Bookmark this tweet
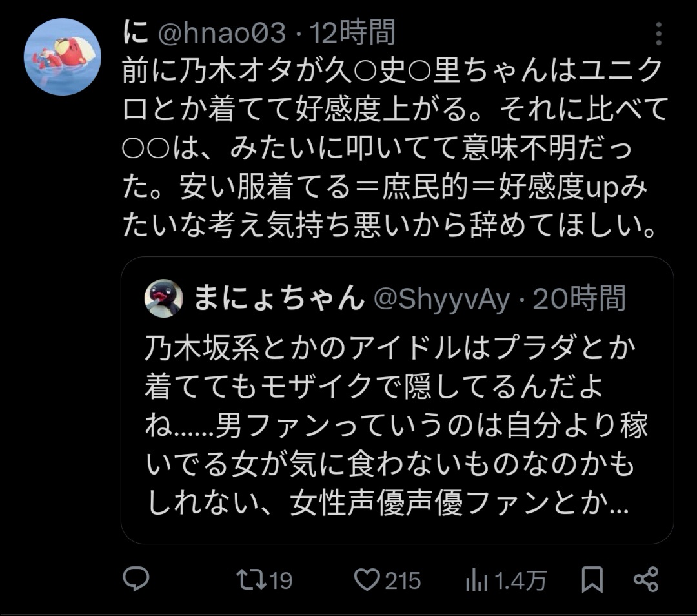This screenshot has width=697, height=616. point(592,580)
